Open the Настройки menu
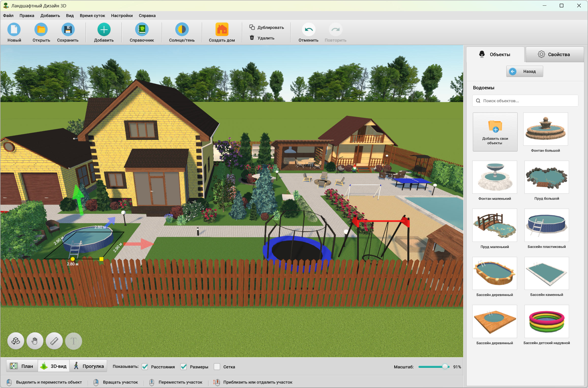This screenshot has height=388, width=588. coord(122,16)
